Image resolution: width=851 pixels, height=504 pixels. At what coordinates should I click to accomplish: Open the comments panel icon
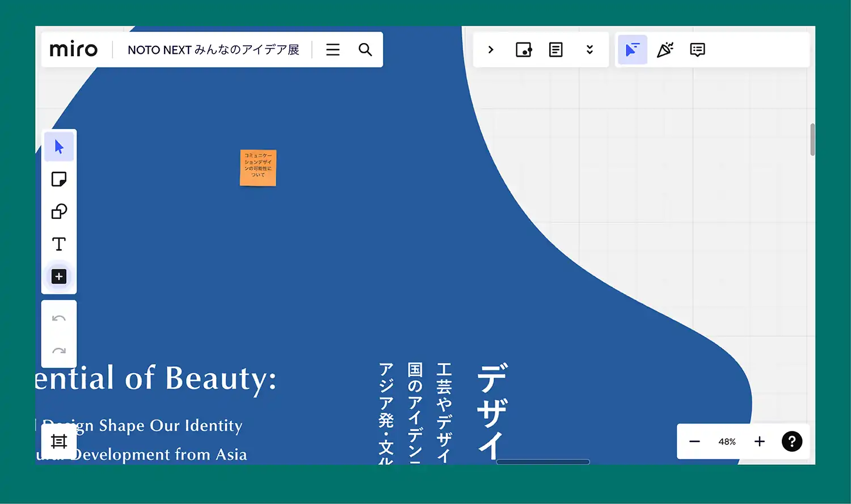pyautogui.click(x=697, y=50)
